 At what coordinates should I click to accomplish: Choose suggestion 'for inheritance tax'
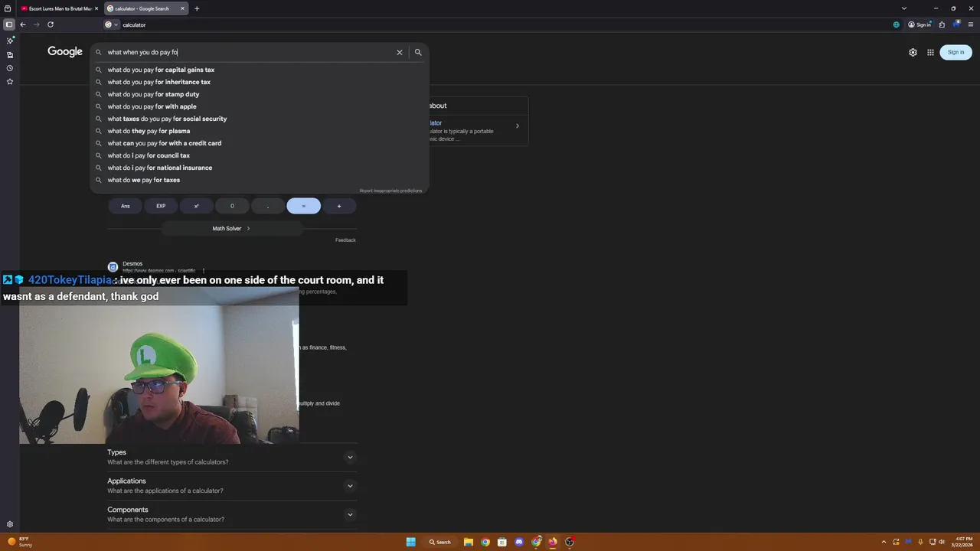coord(260,82)
